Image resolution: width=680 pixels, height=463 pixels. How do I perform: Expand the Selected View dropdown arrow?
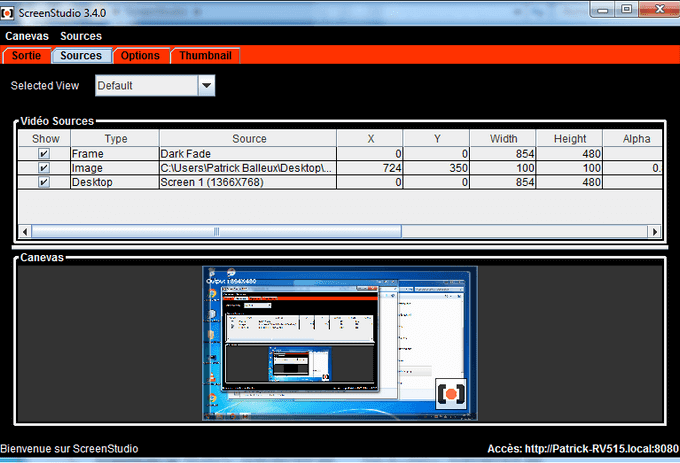pyautogui.click(x=206, y=85)
